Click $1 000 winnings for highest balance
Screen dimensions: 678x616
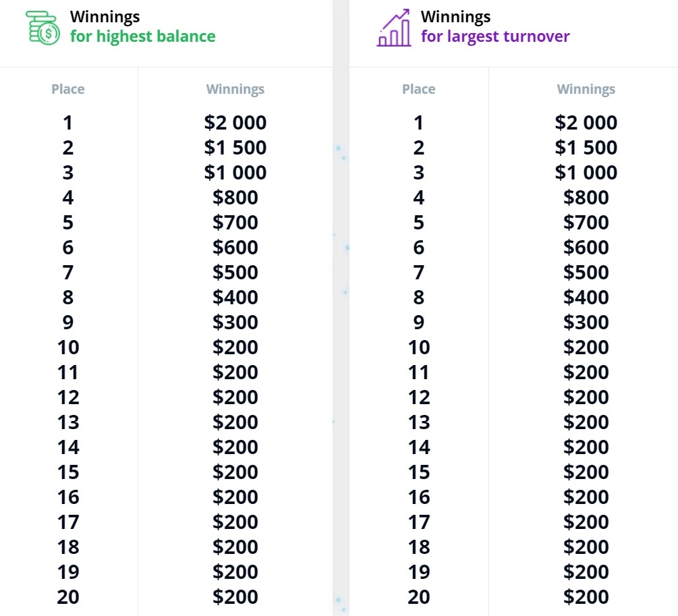[235, 173]
